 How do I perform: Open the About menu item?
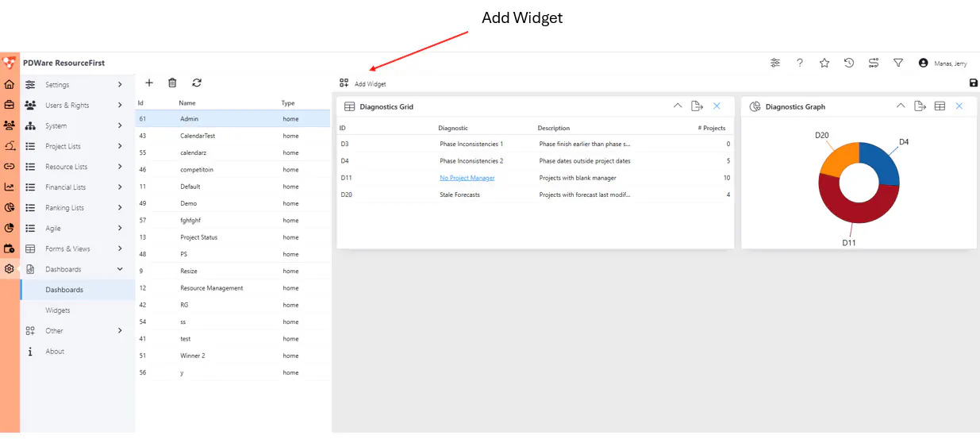[77, 352]
